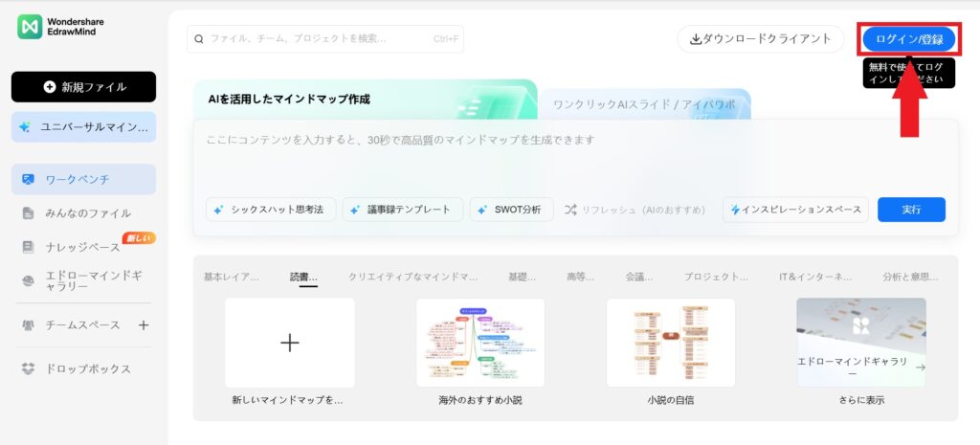Choose the SWOT分析 suggestion

[x=511, y=210]
